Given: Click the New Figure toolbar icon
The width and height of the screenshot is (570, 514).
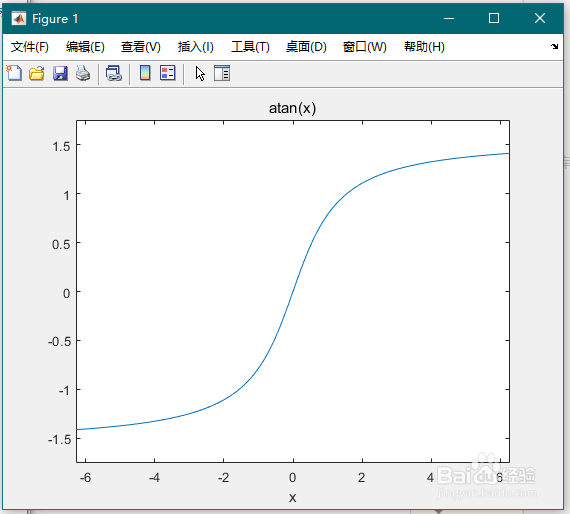Looking at the screenshot, I should tap(14, 73).
